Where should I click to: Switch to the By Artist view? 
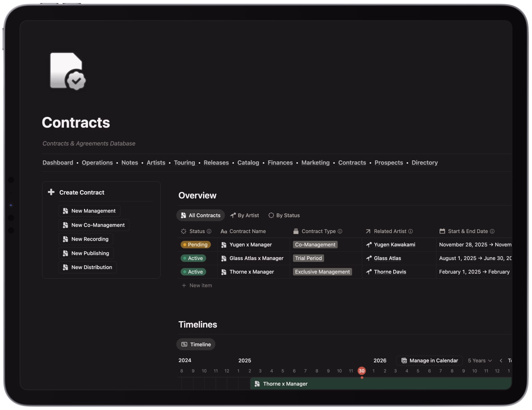[x=244, y=215]
